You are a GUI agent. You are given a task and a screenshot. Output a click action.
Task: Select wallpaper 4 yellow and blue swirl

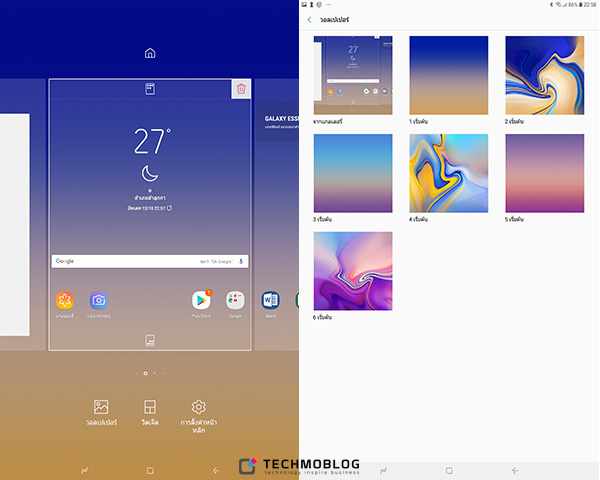(x=449, y=173)
